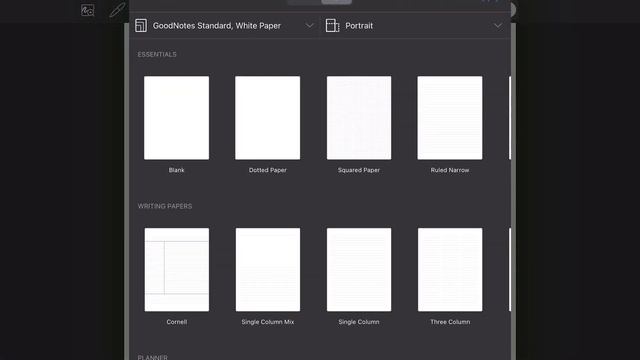Choose the Squared Paper template thumbnail
Screen dimensions: 640x360
(x=359, y=118)
